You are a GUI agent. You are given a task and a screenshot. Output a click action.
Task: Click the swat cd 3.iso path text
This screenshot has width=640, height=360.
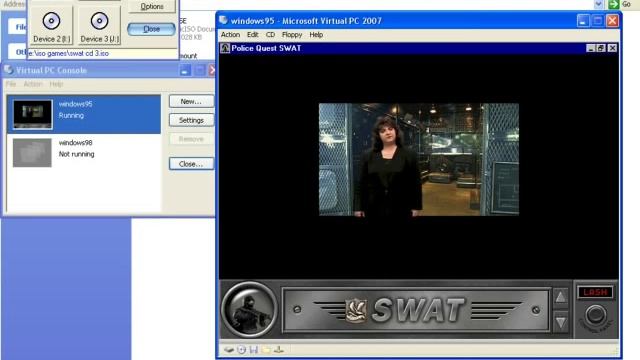coord(70,53)
